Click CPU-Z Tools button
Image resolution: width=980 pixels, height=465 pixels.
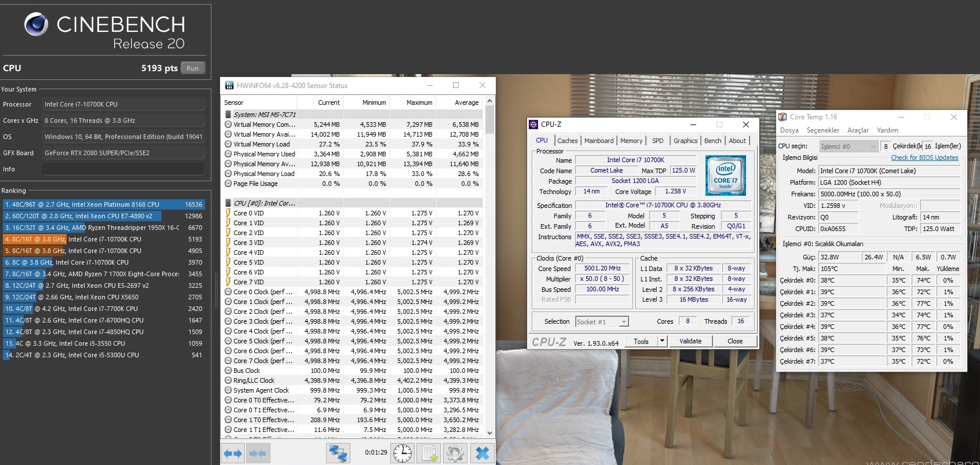[641, 341]
